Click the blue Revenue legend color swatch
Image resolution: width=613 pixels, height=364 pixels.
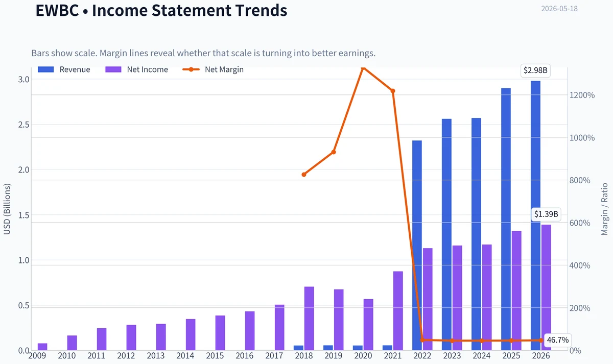(45, 69)
